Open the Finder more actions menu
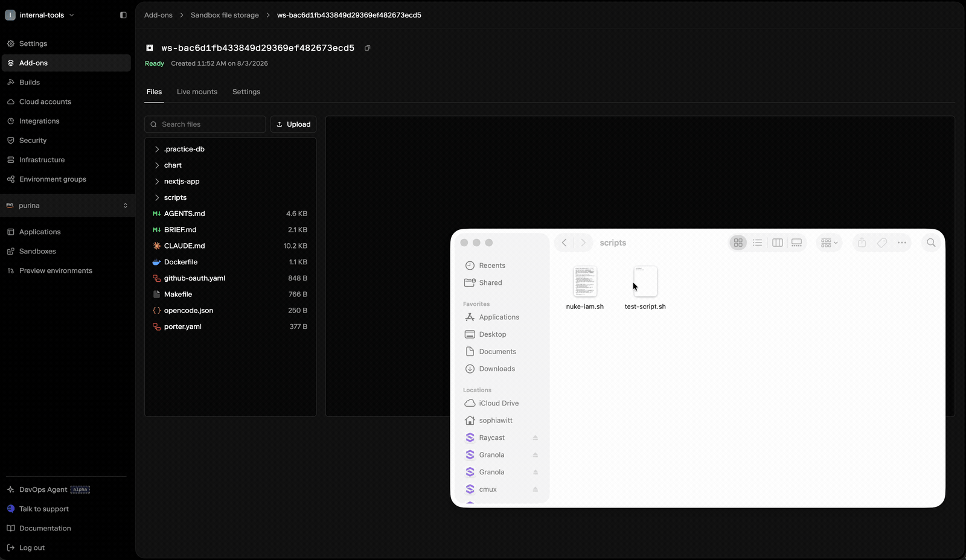This screenshot has width=966, height=560. click(902, 243)
